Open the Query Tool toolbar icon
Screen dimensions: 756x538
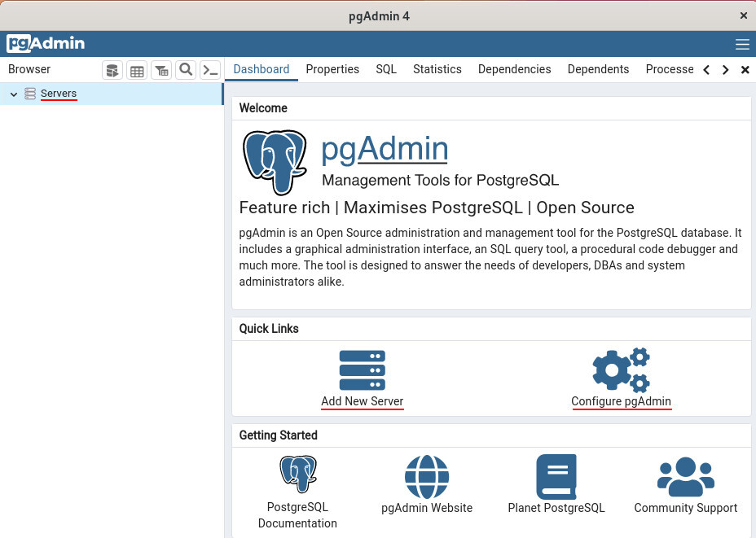pos(112,70)
